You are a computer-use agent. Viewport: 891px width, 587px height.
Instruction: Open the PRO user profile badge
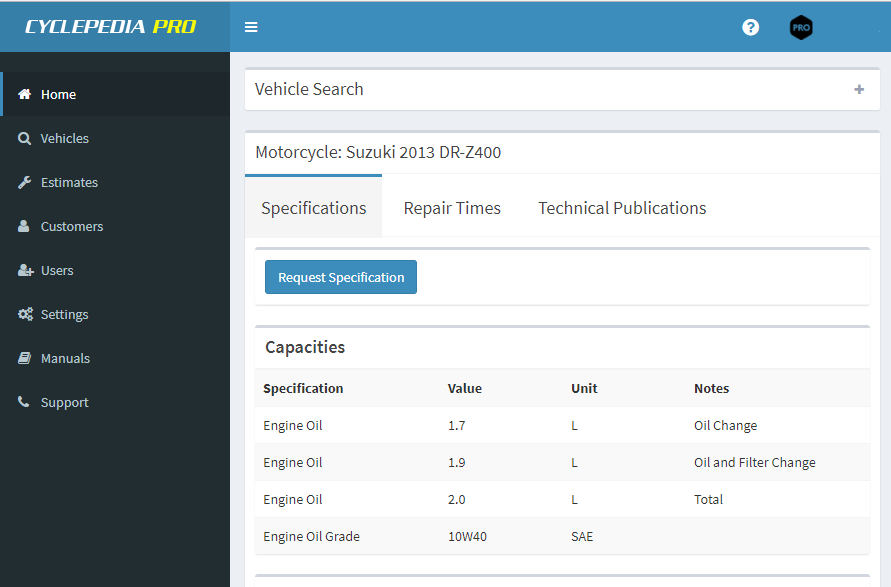[801, 27]
